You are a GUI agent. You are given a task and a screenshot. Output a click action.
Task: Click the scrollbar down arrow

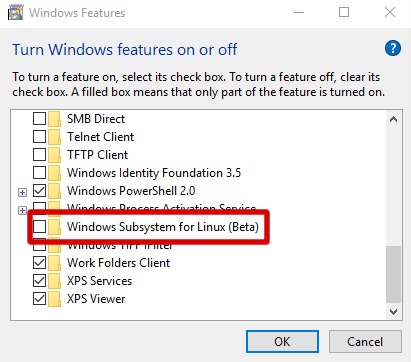[x=393, y=312]
